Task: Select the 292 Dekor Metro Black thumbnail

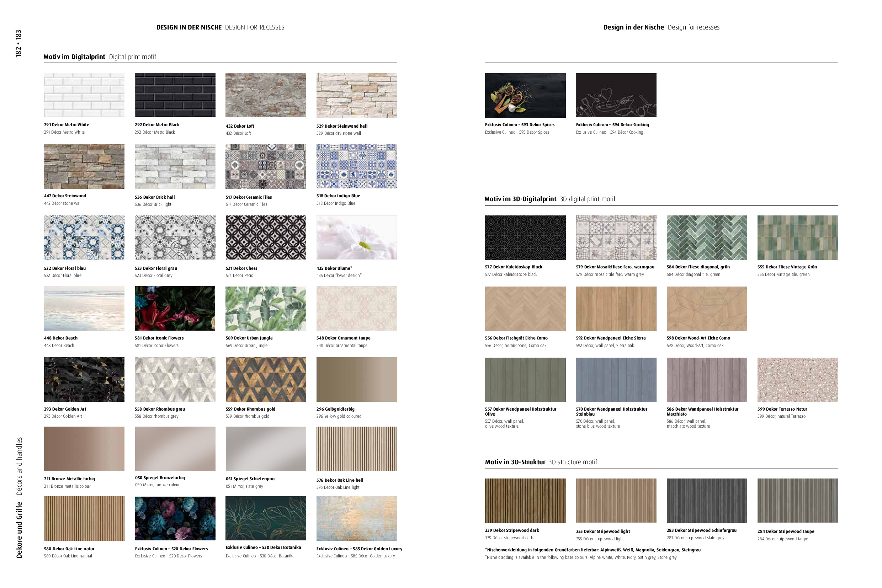Action: coord(175,95)
